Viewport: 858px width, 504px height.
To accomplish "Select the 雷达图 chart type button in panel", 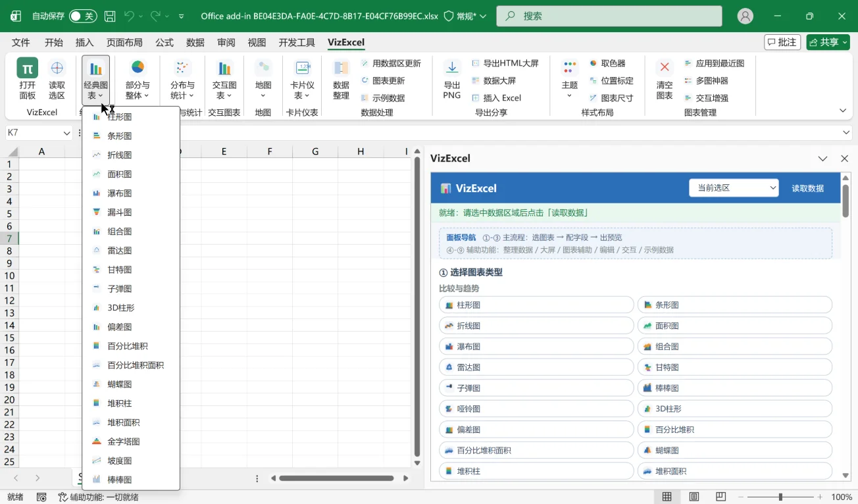I will (536, 367).
